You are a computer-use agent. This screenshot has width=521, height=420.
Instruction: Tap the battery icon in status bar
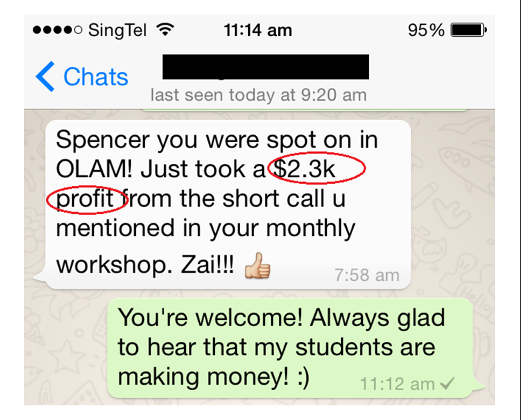click(469, 30)
